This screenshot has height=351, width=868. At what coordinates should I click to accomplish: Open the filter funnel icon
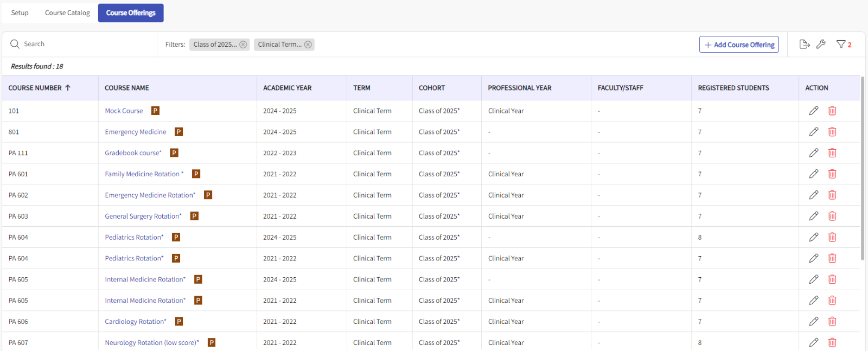tap(841, 44)
